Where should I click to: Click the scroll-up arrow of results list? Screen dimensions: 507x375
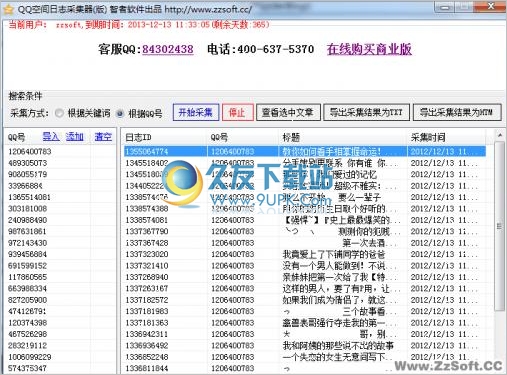point(499,135)
